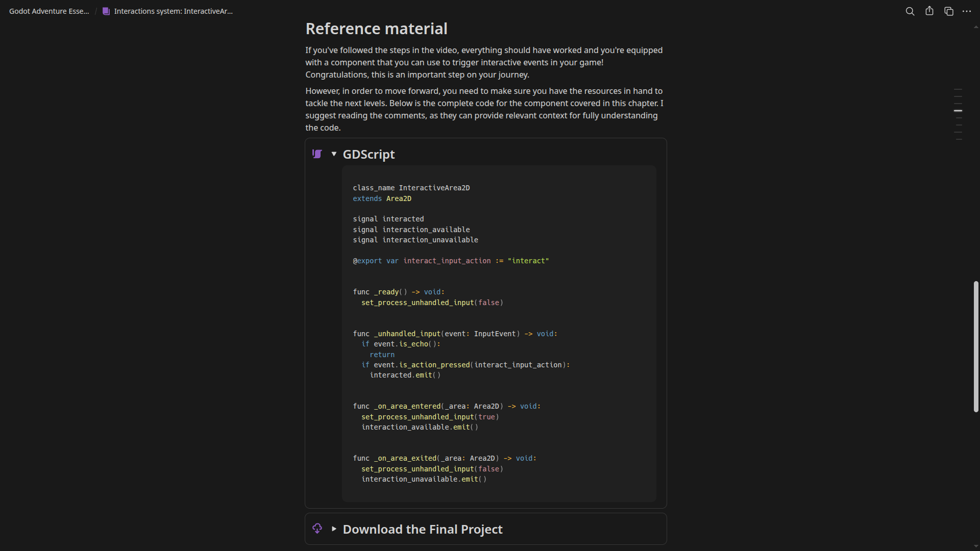This screenshot has height=551, width=980.
Task: Click the extends Area2D code line
Action: coord(382,198)
